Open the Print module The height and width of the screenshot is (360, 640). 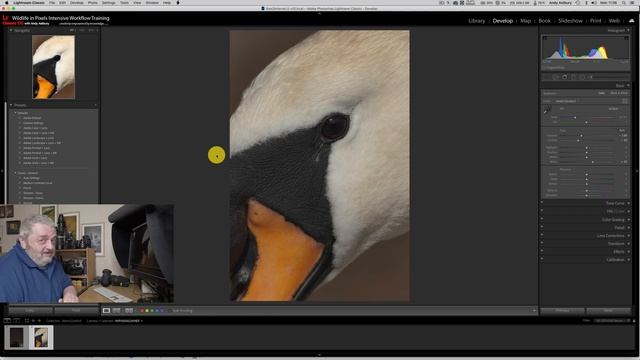coord(596,21)
